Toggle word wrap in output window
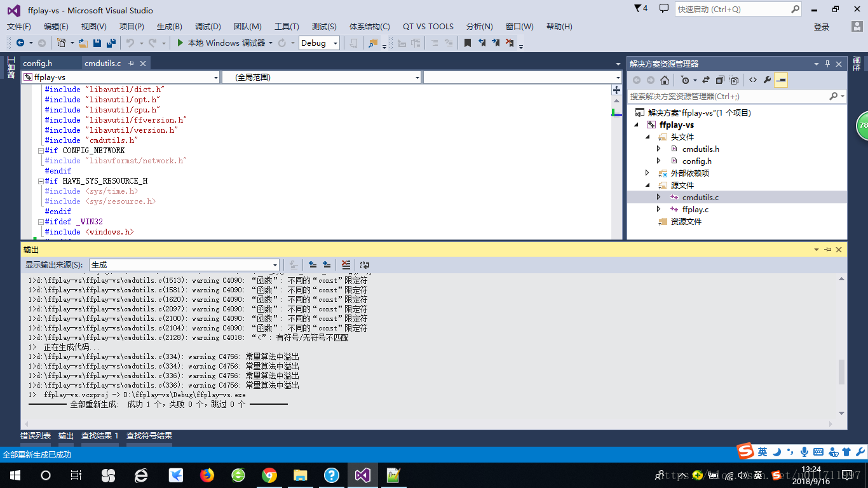 pyautogui.click(x=364, y=265)
